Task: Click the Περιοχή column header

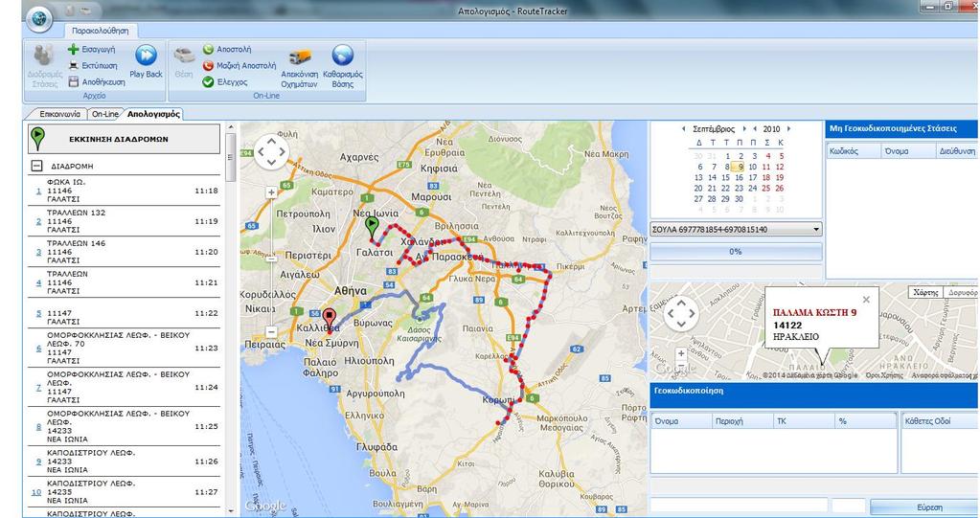Action: tap(741, 421)
